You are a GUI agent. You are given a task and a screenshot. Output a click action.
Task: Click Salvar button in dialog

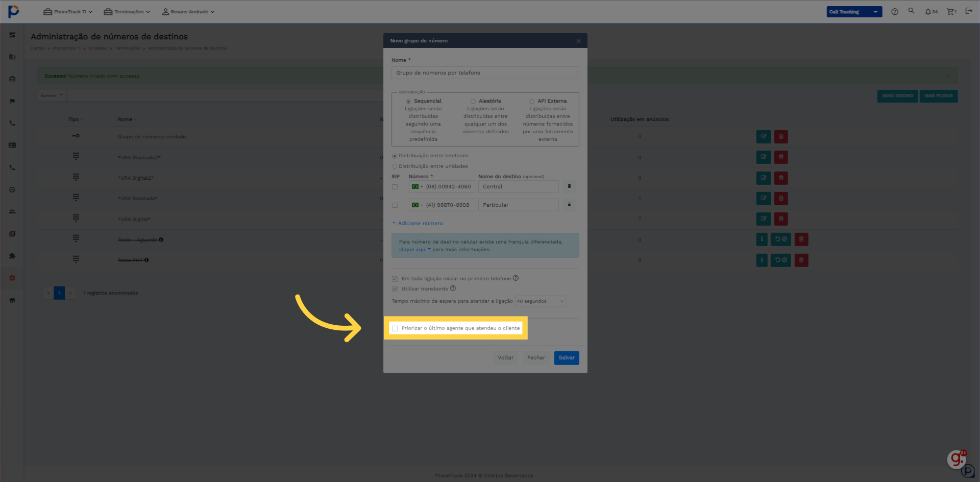click(567, 358)
